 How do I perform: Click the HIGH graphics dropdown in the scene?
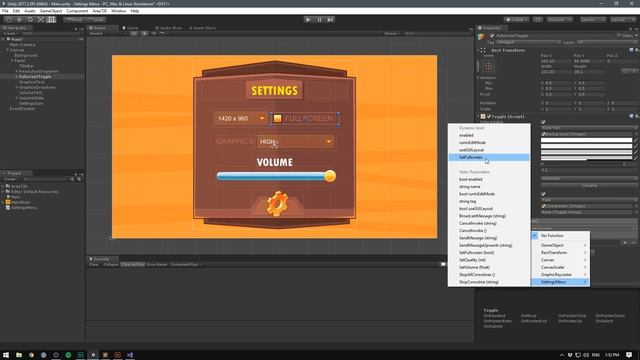coord(296,142)
